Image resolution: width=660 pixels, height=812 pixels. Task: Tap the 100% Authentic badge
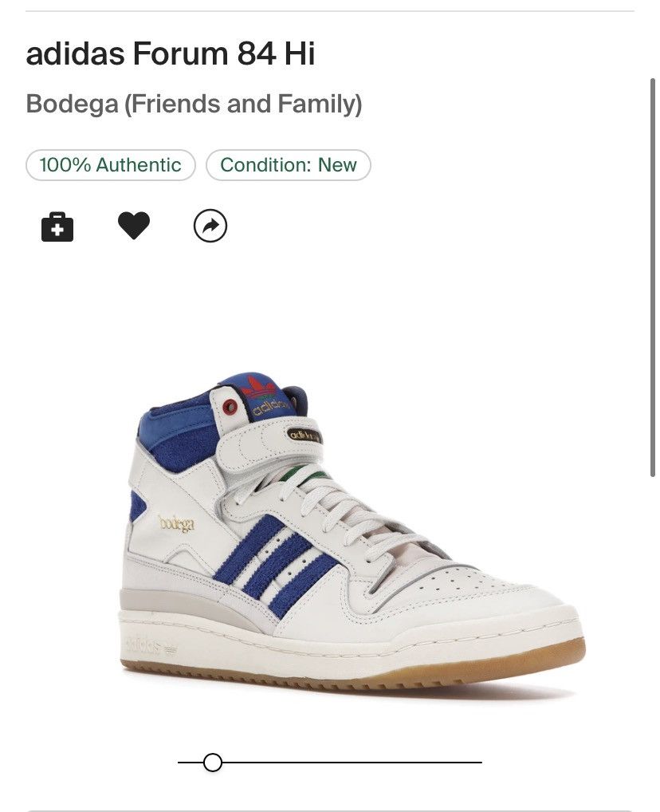[110, 165]
